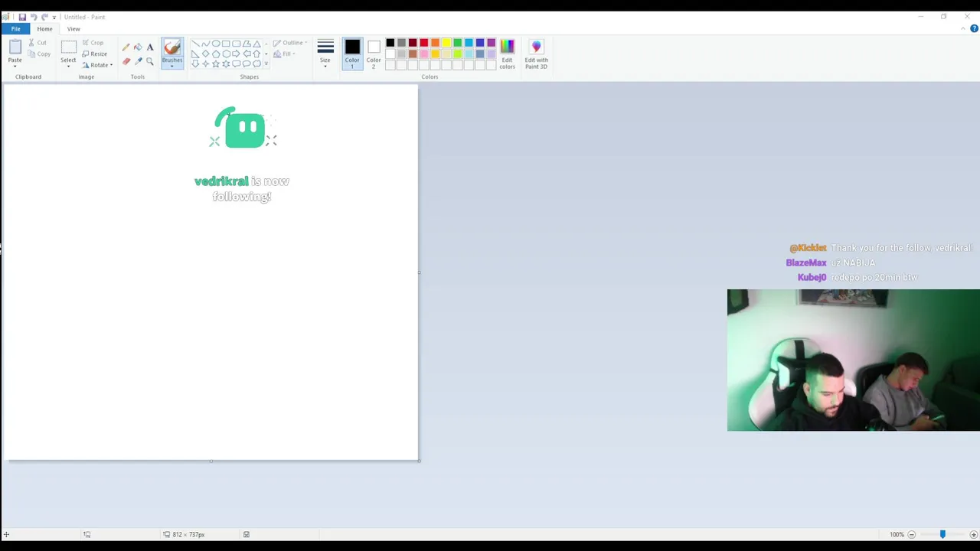980x551 pixels.
Task: Switch to the Home tab
Action: [x=44, y=29]
